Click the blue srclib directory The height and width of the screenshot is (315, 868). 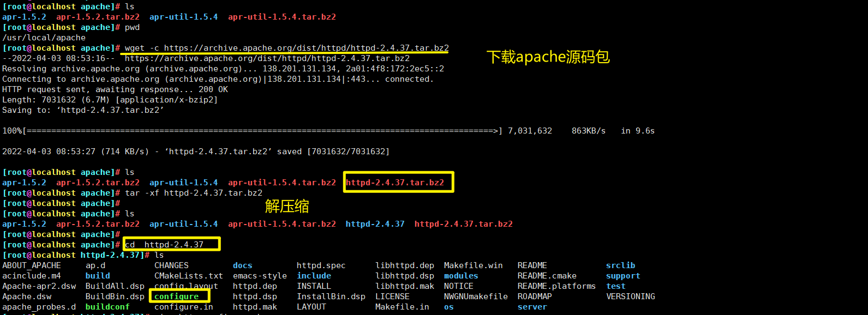(621, 265)
